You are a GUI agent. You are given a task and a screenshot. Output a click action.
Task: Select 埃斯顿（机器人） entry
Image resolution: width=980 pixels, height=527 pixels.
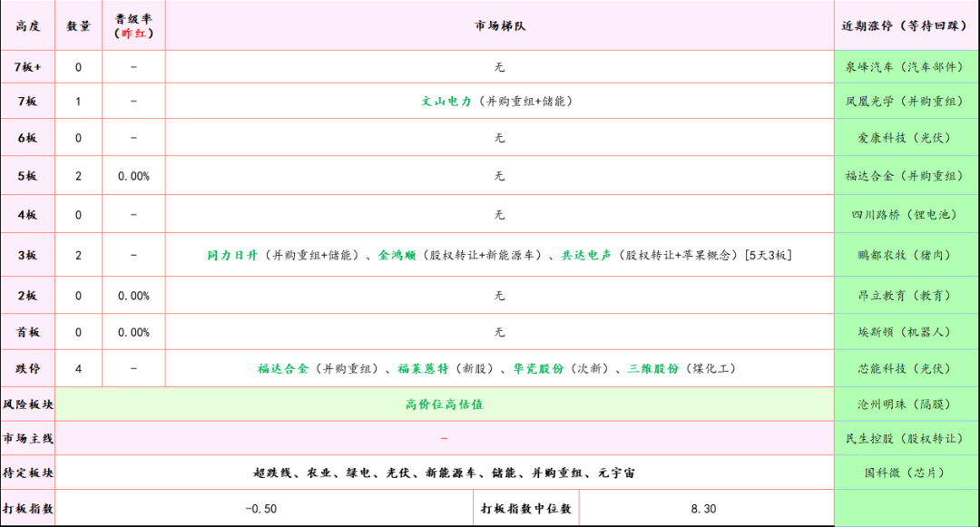click(x=905, y=332)
